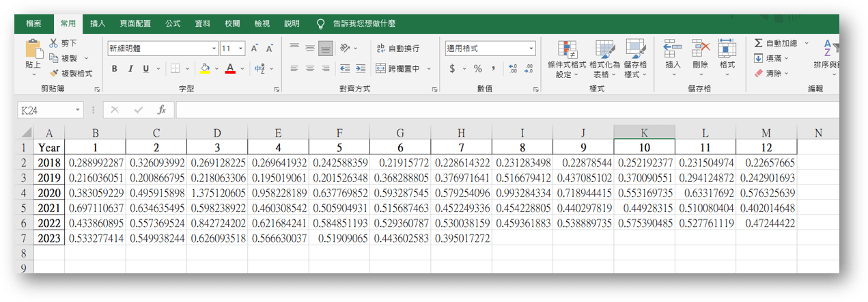Open Conditional Formatting (條件式格式設定)

[567, 59]
